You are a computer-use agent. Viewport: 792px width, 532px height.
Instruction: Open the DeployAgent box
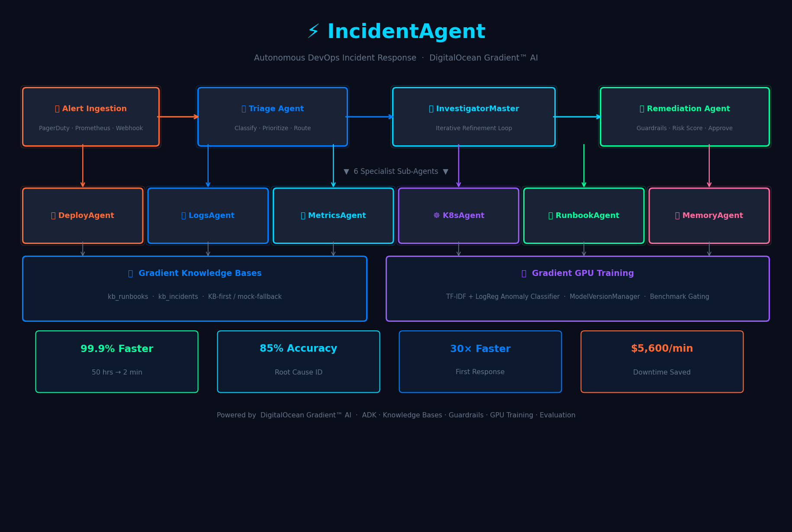pos(83,216)
